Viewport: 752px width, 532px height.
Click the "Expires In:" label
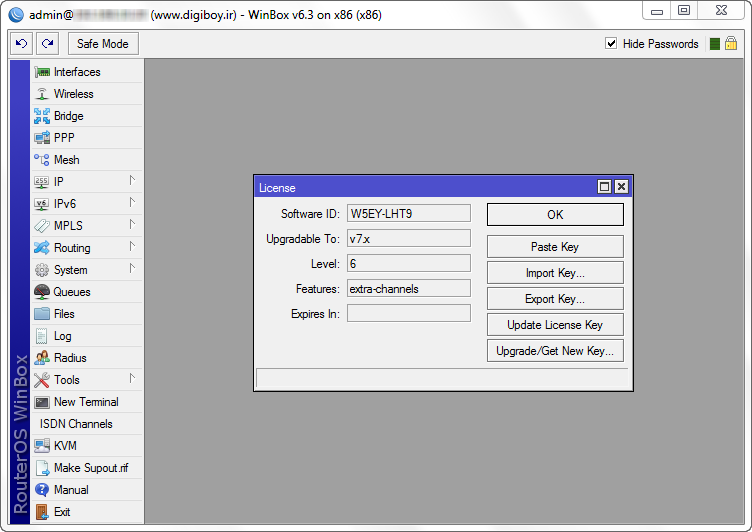[315, 314]
